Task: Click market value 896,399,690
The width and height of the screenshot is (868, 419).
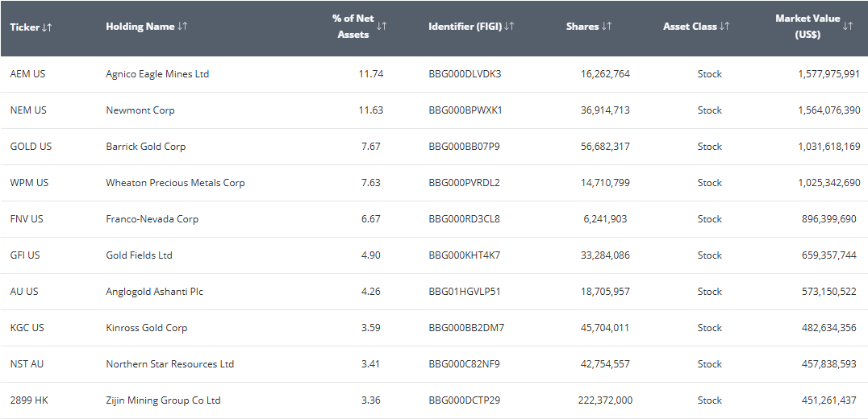Action: coord(828,219)
